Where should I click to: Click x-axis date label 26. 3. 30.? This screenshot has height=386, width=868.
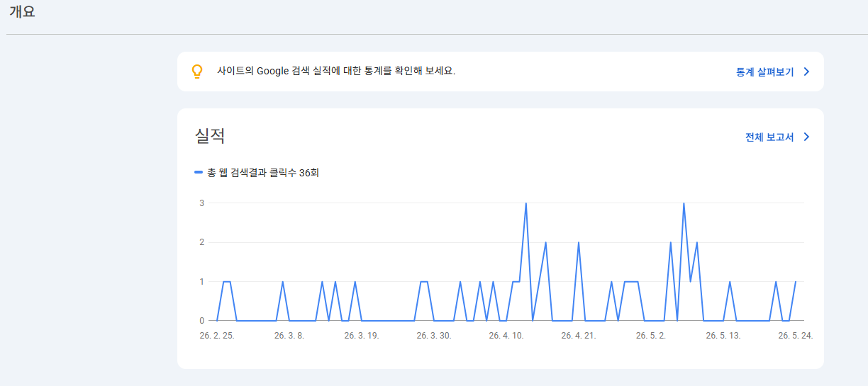coord(434,336)
